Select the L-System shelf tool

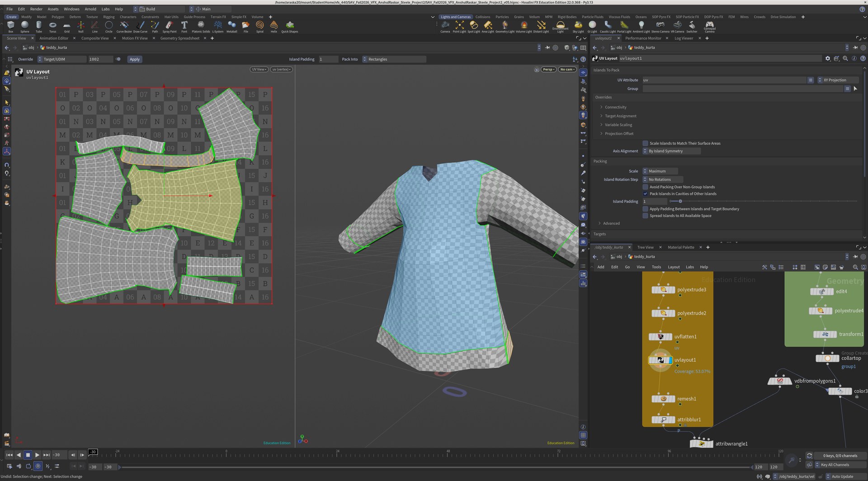click(218, 27)
